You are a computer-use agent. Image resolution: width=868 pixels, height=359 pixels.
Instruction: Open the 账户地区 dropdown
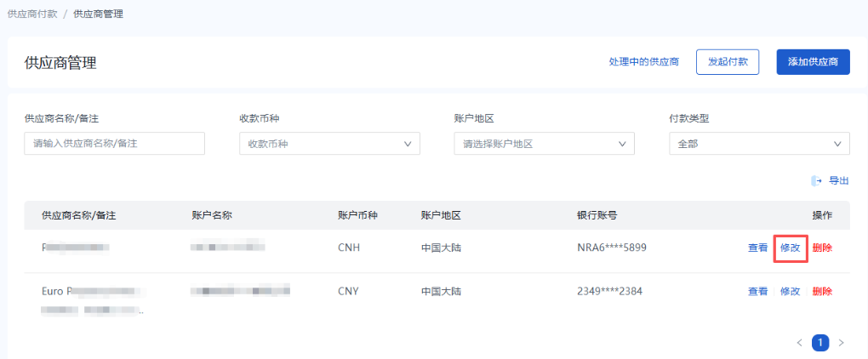[544, 143]
